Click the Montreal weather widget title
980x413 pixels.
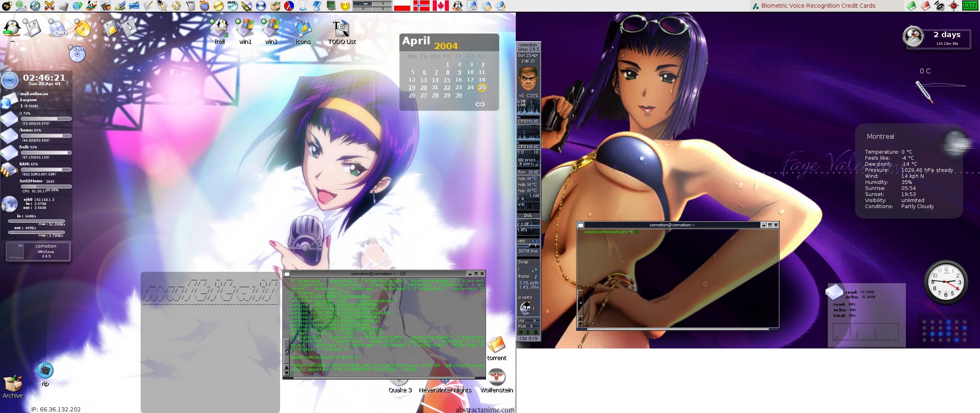[880, 137]
